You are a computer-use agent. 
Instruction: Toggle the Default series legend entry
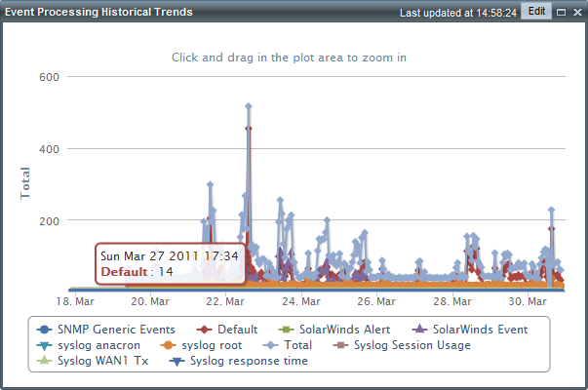click(x=227, y=330)
